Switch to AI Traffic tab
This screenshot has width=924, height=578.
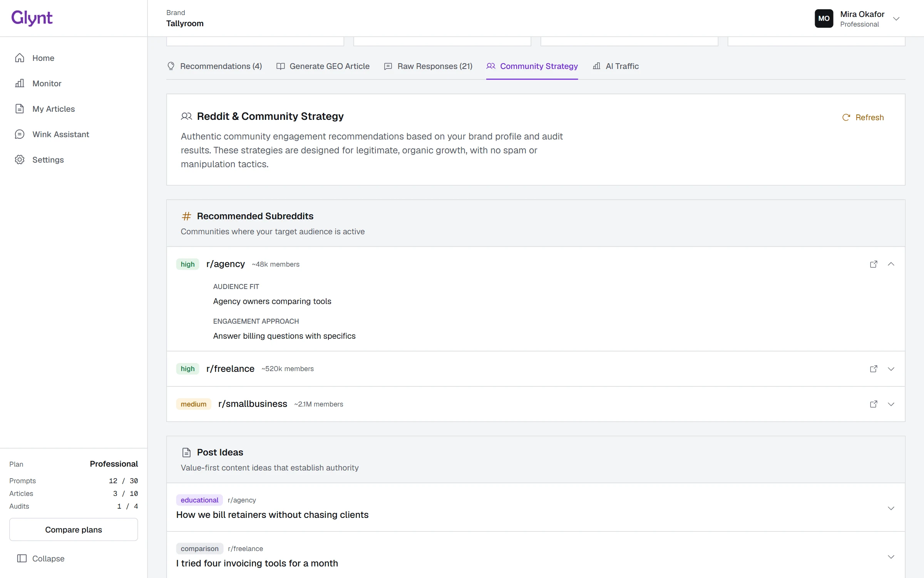click(x=616, y=66)
